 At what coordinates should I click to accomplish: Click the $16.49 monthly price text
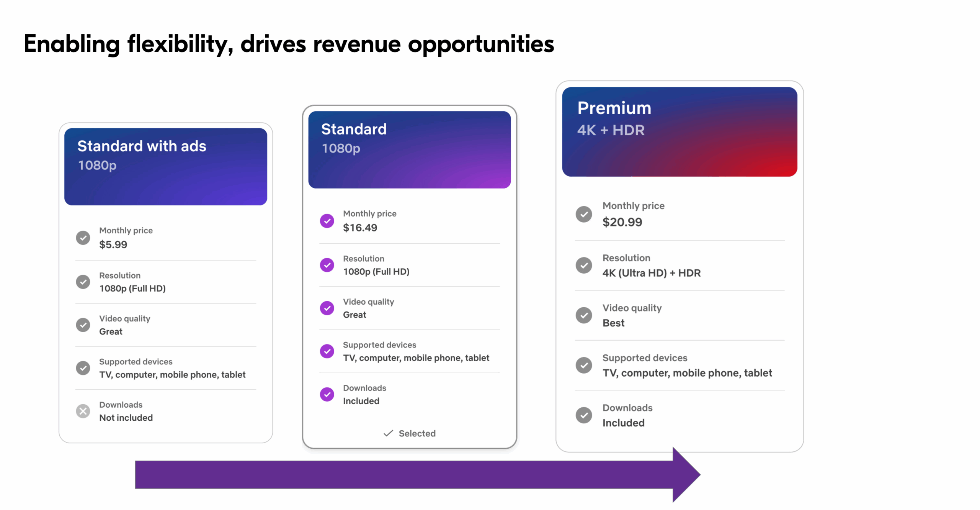coord(360,228)
